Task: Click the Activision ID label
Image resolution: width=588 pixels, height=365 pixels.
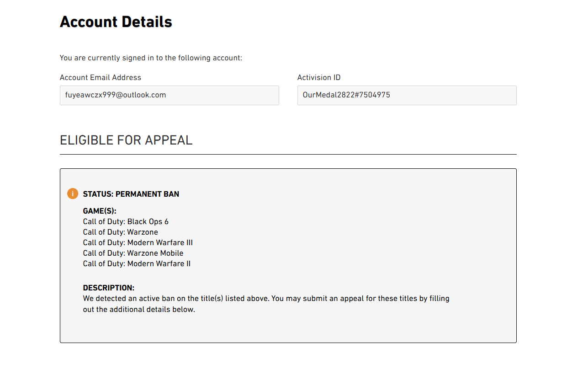Action: pos(319,77)
